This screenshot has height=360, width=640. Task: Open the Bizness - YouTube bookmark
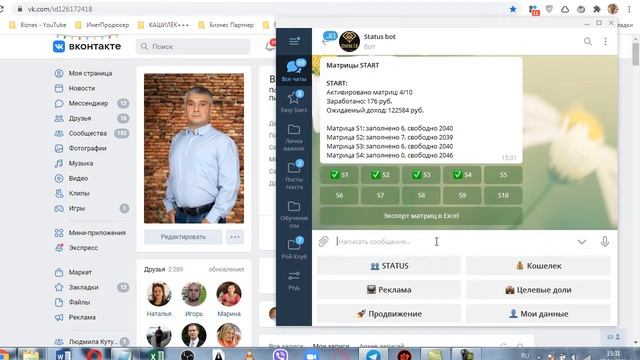[38, 25]
